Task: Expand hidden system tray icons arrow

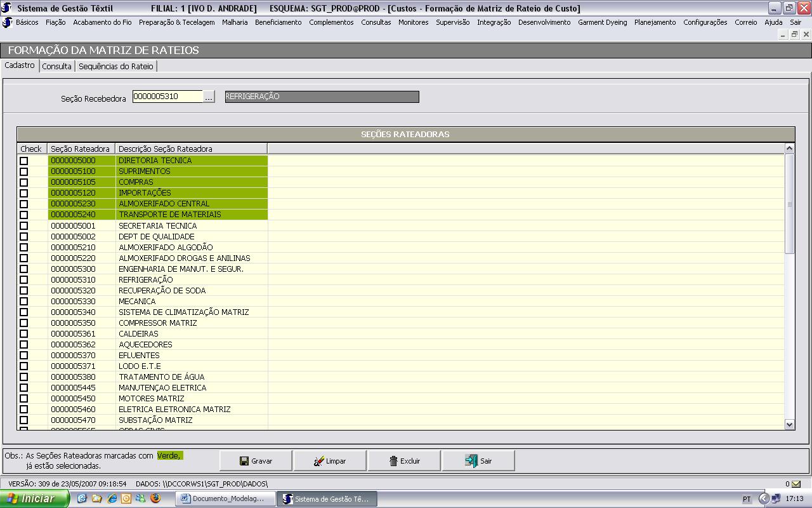Action: click(764, 498)
